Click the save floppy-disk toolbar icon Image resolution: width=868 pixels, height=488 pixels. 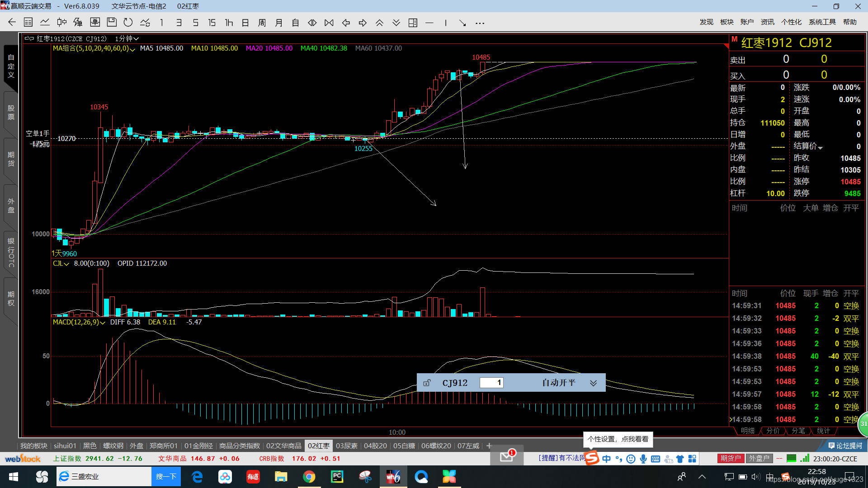[x=112, y=22]
